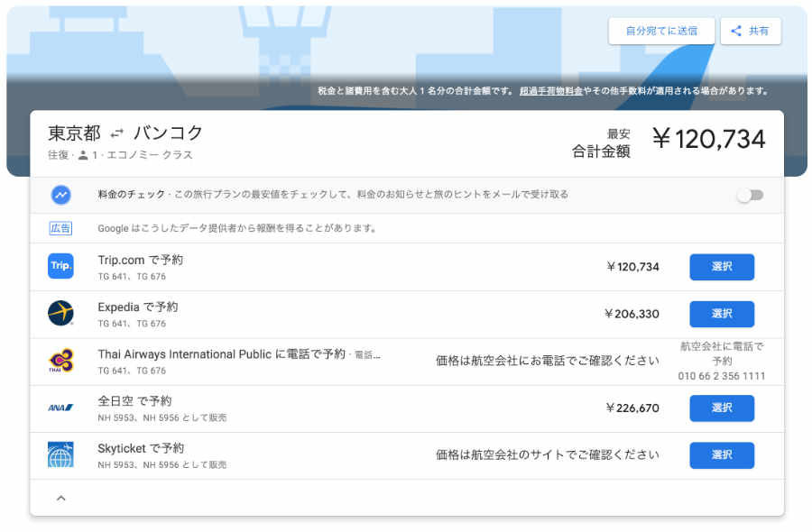The height and width of the screenshot is (532, 812).
Task: Select the 全日空 booking for ¥226,670
Action: coord(722,408)
